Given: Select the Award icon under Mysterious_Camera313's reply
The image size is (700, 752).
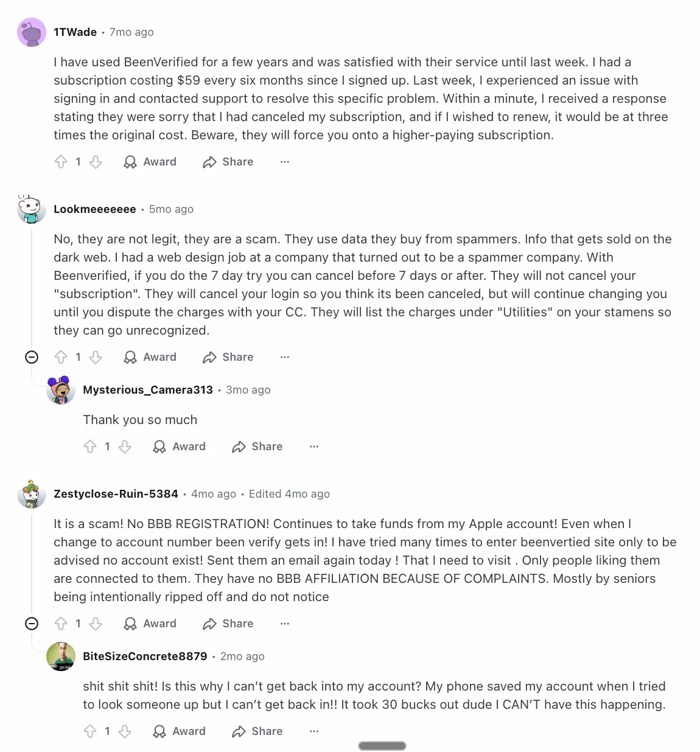Looking at the screenshot, I should click(159, 447).
